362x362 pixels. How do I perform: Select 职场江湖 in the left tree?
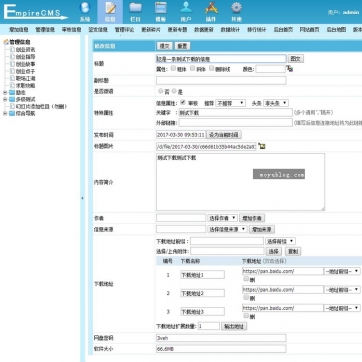pos(26,78)
